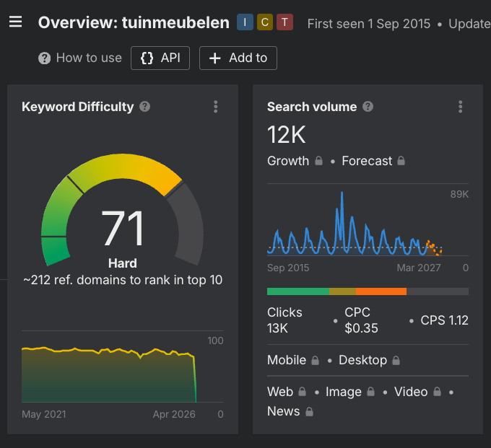Click the search volume trend chart peak

(342, 194)
